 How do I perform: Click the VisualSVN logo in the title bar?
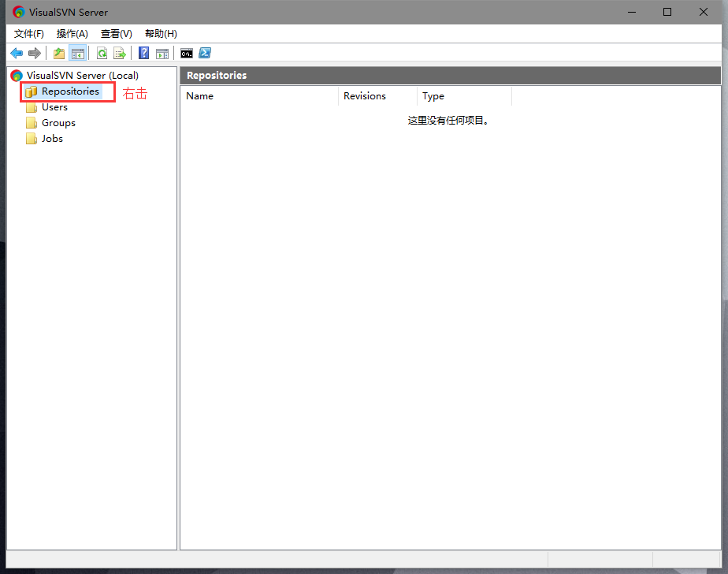(x=19, y=12)
